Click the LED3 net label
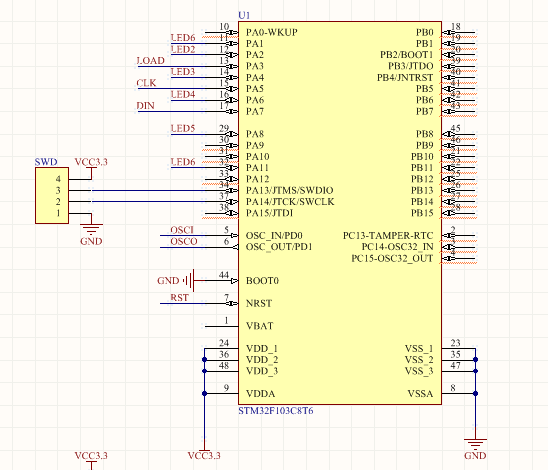The image size is (548, 470). coord(183,72)
